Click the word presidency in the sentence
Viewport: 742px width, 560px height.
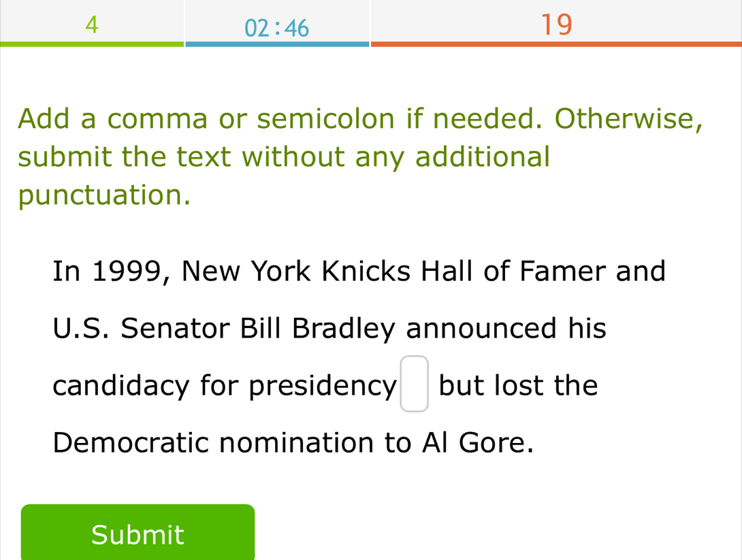[323, 387]
